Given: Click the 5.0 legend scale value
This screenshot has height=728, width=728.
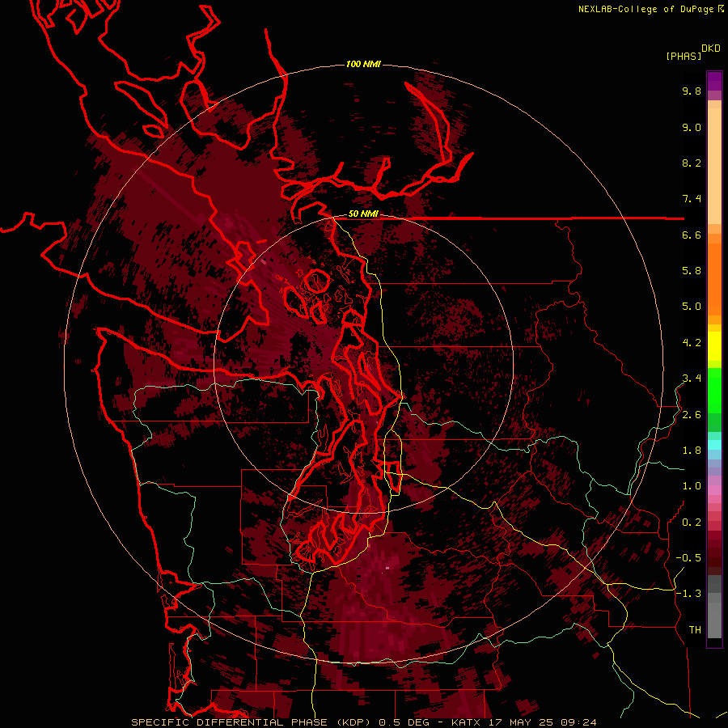Looking at the screenshot, I should 692,307.
